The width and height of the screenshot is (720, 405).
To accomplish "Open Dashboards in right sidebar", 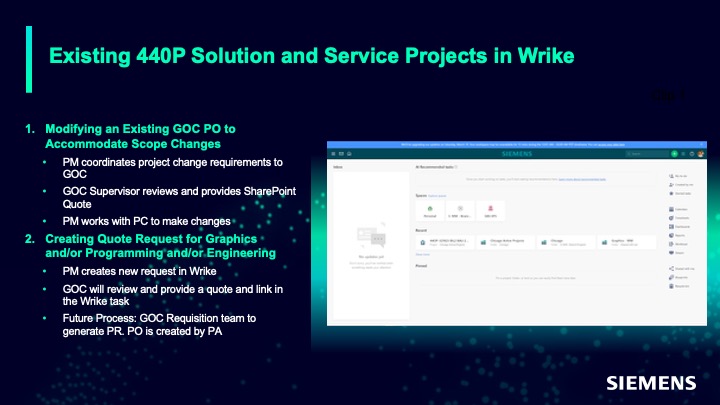I will coord(680,227).
